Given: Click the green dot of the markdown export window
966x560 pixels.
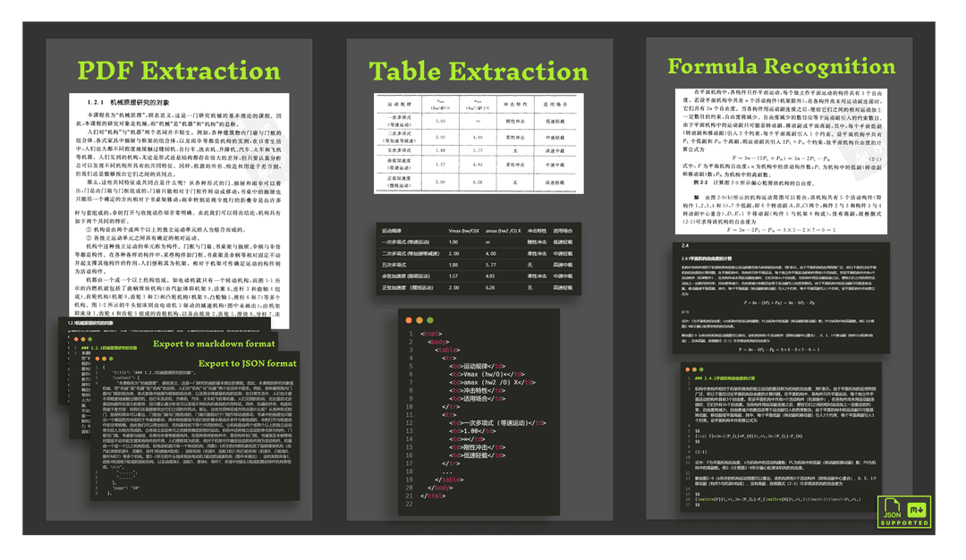Looking at the screenshot, I should pos(90,339).
